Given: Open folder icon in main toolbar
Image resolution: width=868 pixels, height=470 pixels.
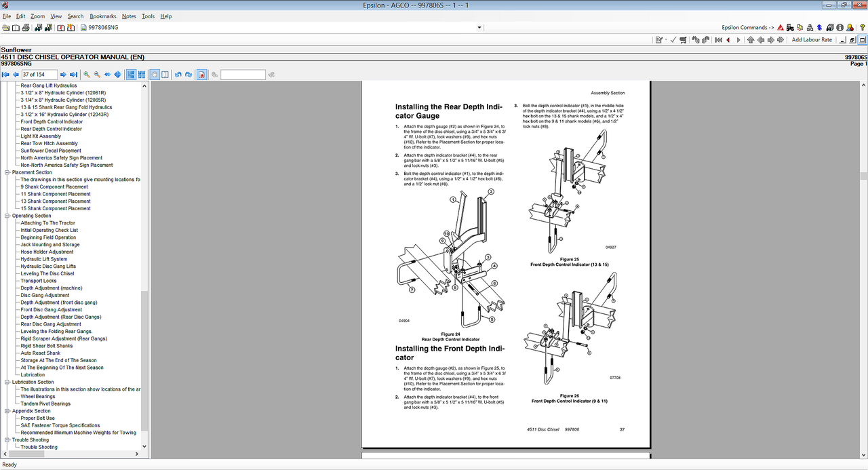Looking at the screenshot, I should click(5, 28).
